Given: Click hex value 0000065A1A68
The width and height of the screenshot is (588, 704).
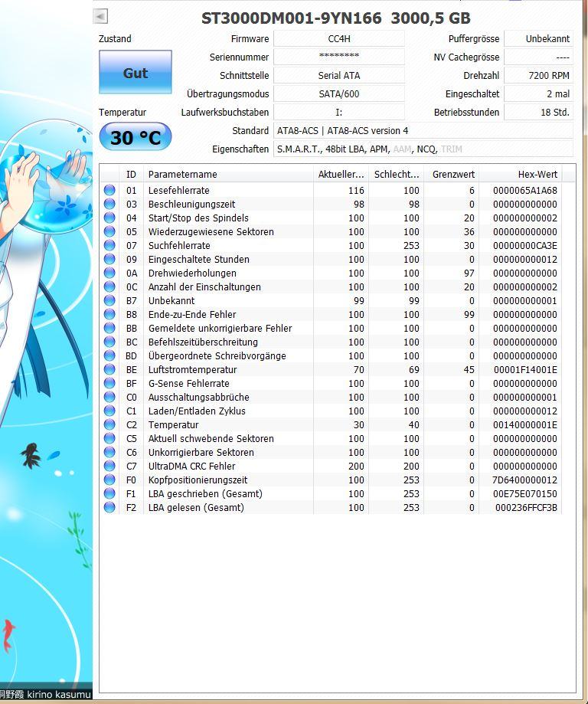Looking at the screenshot, I should [524, 191].
